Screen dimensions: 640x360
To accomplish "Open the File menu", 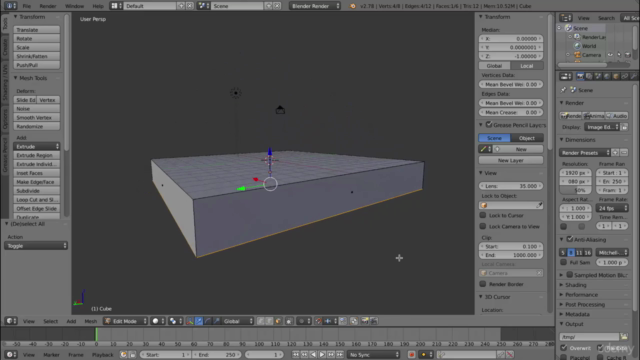I will click(27, 6).
